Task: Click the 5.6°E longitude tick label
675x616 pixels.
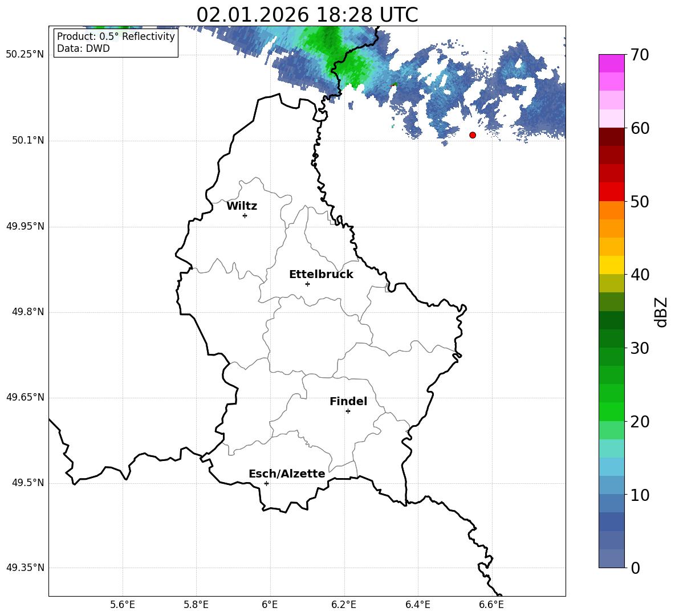Action: (x=123, y=605)
